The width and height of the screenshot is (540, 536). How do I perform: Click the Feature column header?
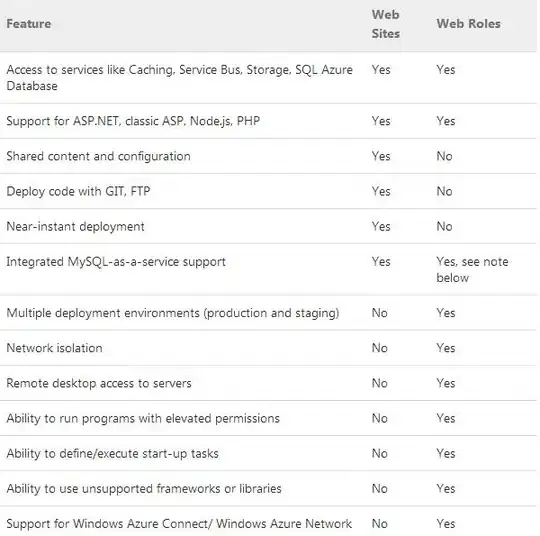pos(29,24)
